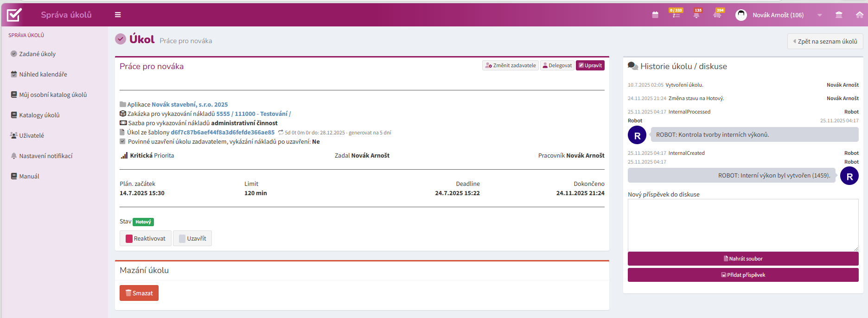Click message ROBOT: Kontrola tvorby interních výkonů
The width and height of the screenshot is (868, 318).
click(x=754, y=134)
